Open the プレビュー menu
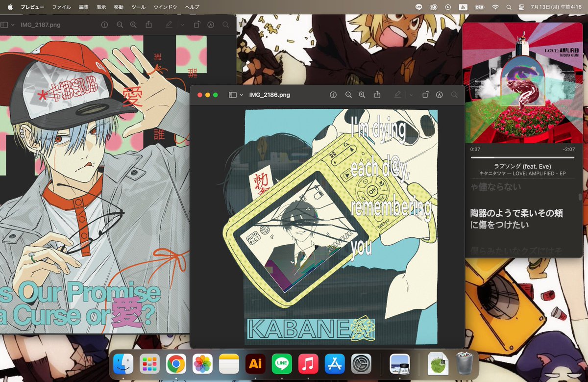Image resolution: width=588 pixels, height=382 pixels. 32,7
